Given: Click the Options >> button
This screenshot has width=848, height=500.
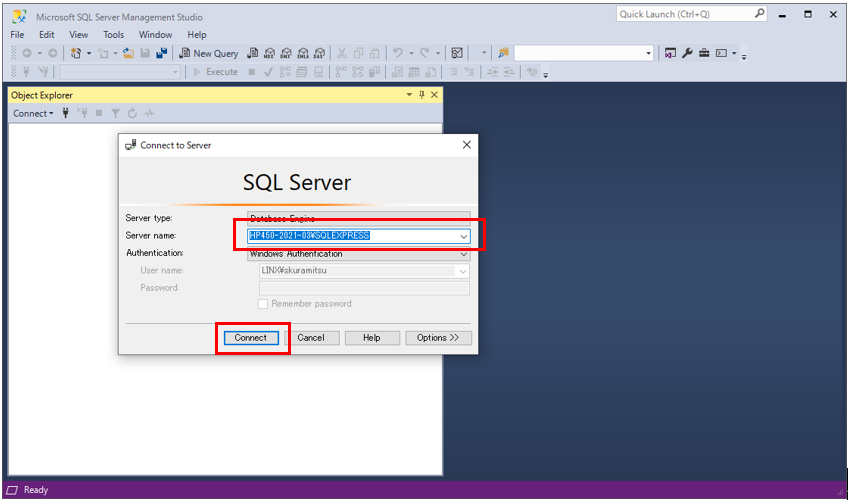Looking at the screenshot, I should click(x=438, y=338).
